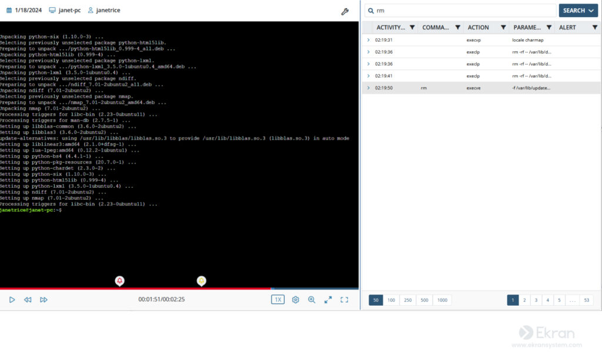Open the Action column filter
This screenshot has height=364, width=602.
pyautogui.click(x=503, y=27)
